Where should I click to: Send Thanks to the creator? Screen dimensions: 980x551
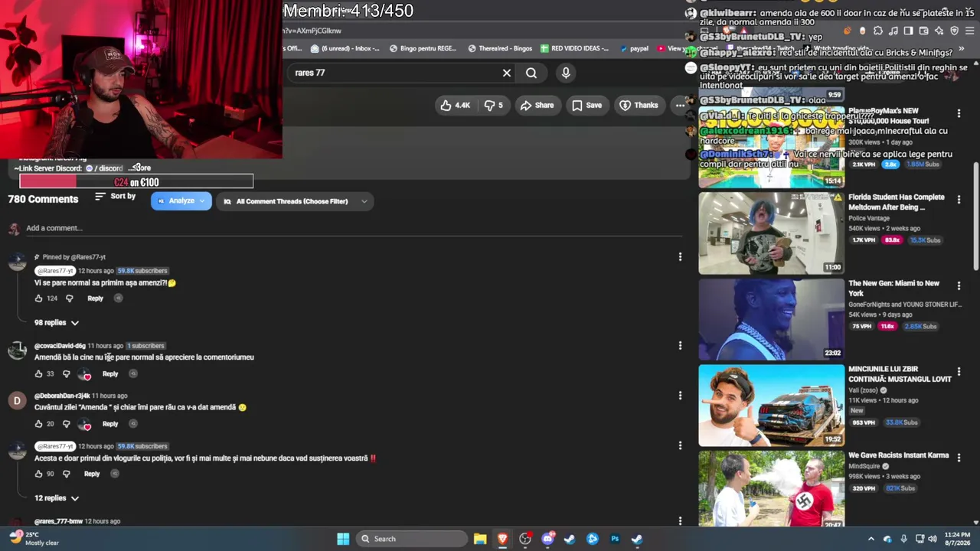(639, 106)
